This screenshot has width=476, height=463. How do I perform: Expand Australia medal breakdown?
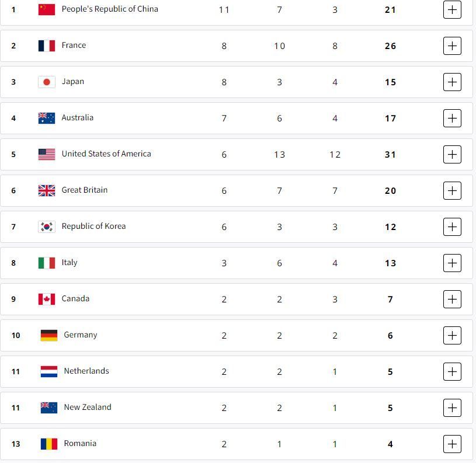[x=452, y=118]
